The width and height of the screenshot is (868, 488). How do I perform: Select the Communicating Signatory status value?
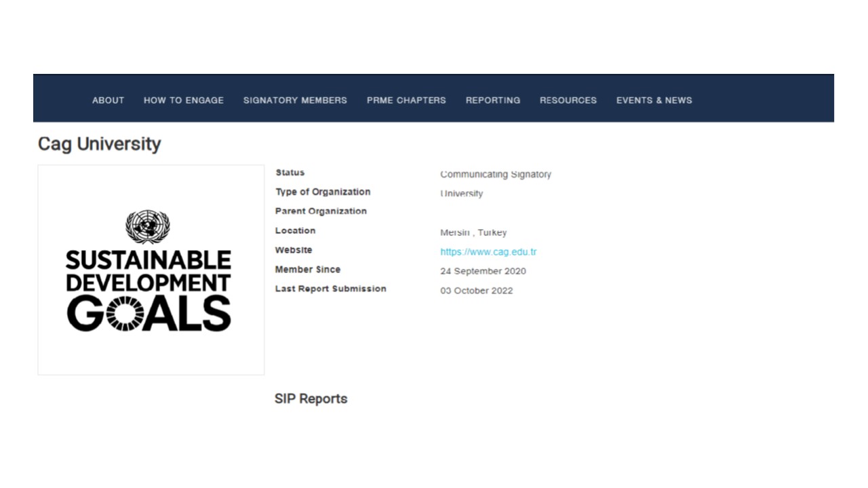tap(496, 174)
